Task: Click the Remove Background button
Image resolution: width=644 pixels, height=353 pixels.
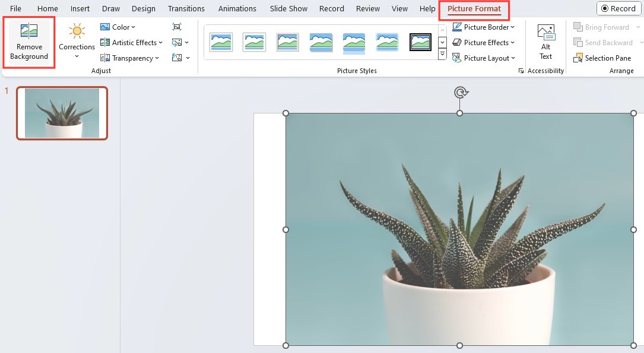Action: tap(29, 42)
